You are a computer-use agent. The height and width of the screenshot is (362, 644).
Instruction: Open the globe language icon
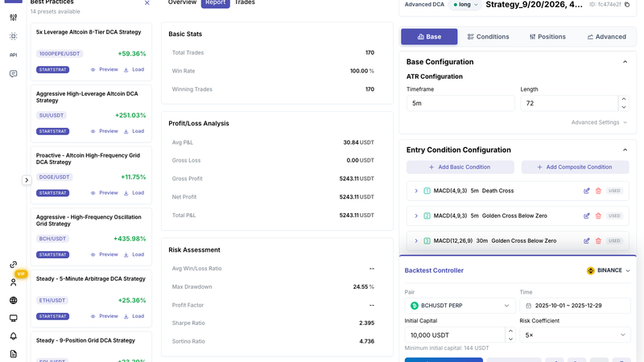[x=13, y=300]
